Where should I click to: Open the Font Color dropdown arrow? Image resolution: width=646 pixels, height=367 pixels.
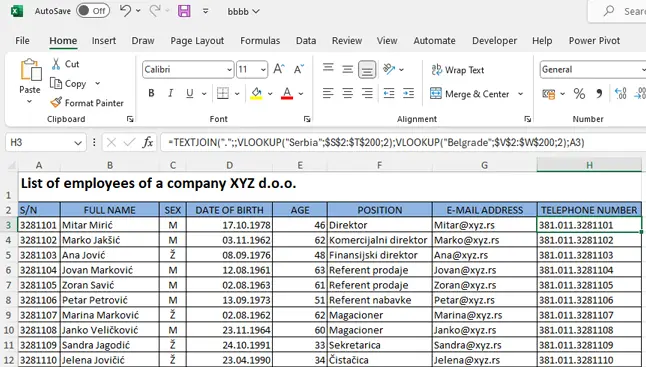pyautogui.click(x=301, y=94)
